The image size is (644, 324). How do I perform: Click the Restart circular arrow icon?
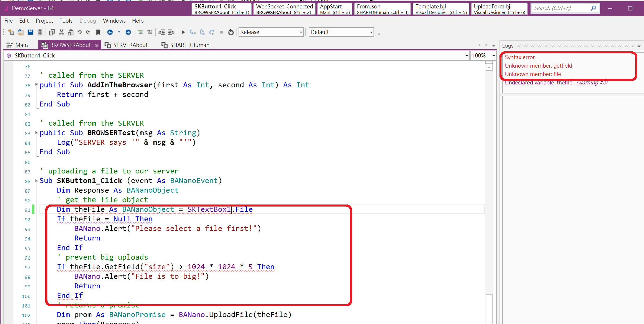point(231,32)
